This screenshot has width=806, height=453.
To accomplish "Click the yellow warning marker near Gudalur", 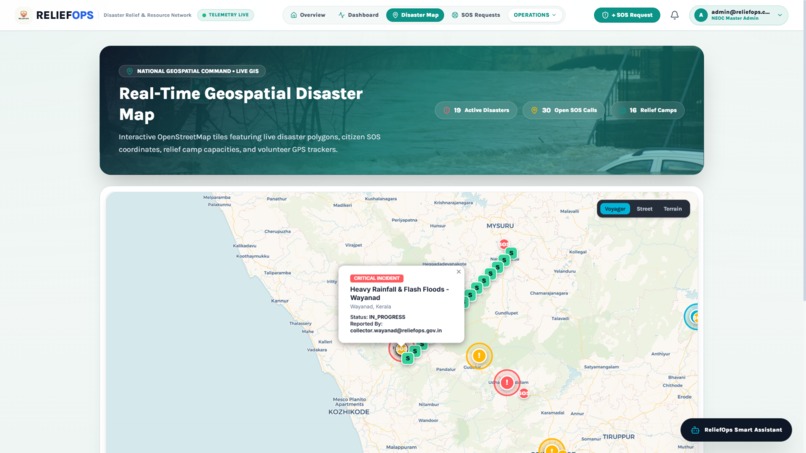I will point(479,355).
